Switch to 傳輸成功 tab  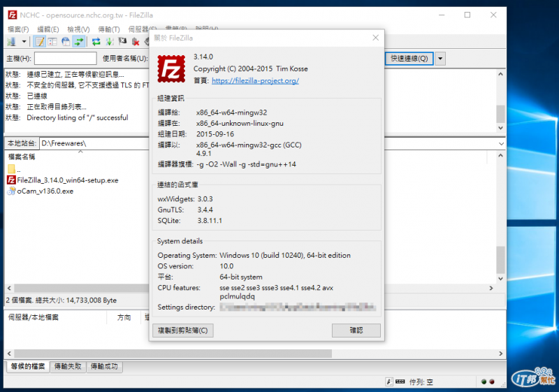click(x=104, y=366)
